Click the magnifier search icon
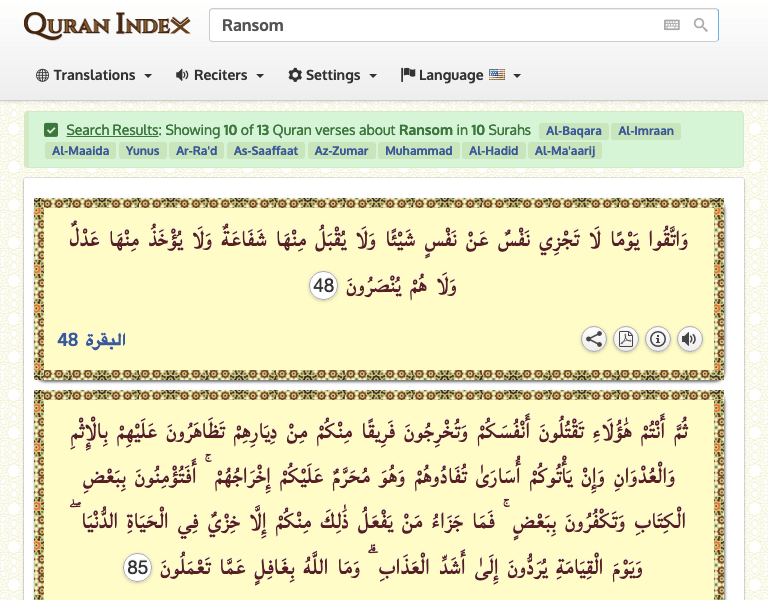 click(700, 24)
